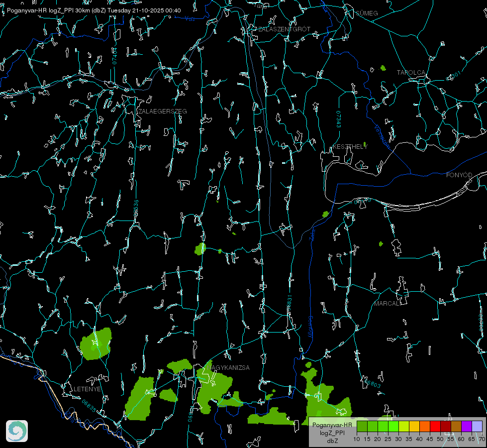
Task: Click legend label logZ_PPI
Action: (x=332, y=433)
